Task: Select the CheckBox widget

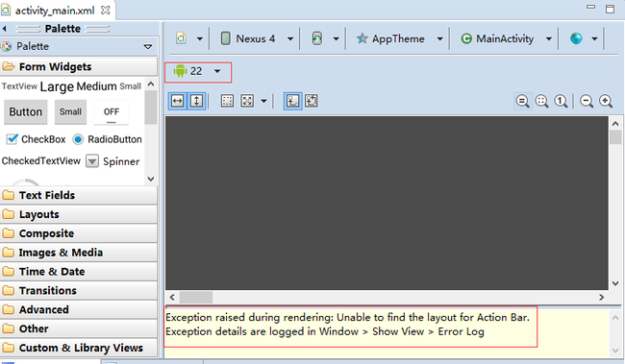Action: point(36,139)
